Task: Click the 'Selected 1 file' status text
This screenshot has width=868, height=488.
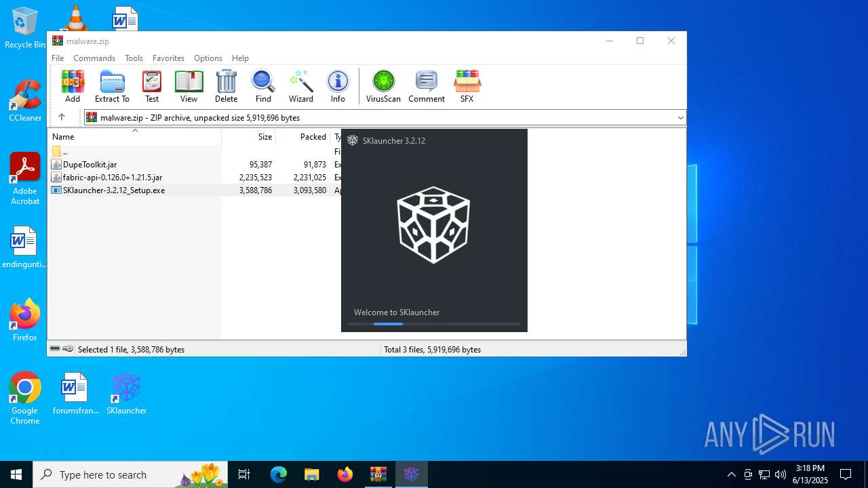Action: pyautogui.click(x=131, y=350)
